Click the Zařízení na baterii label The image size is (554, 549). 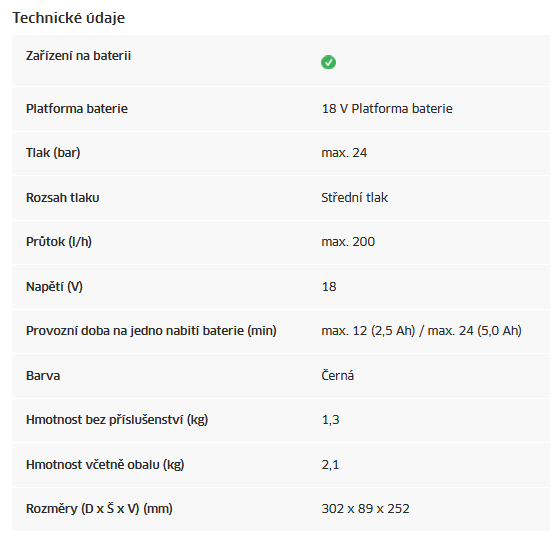coord(78,56)
